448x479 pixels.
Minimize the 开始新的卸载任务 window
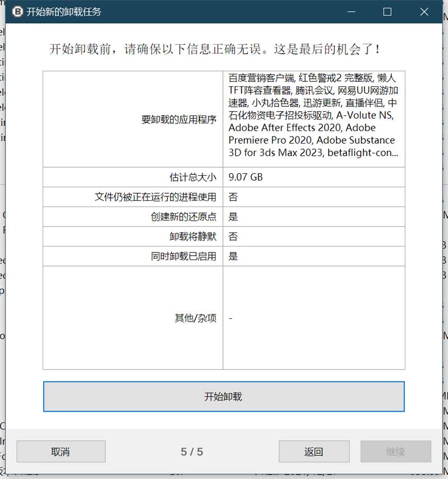[x=351, y=12]
